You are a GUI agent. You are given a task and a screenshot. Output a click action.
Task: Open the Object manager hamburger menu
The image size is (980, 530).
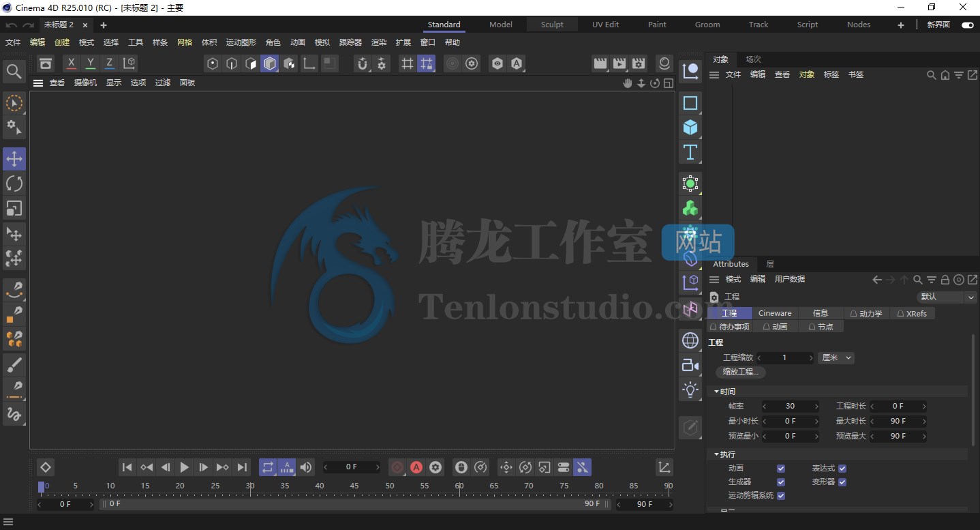[714, 74]
